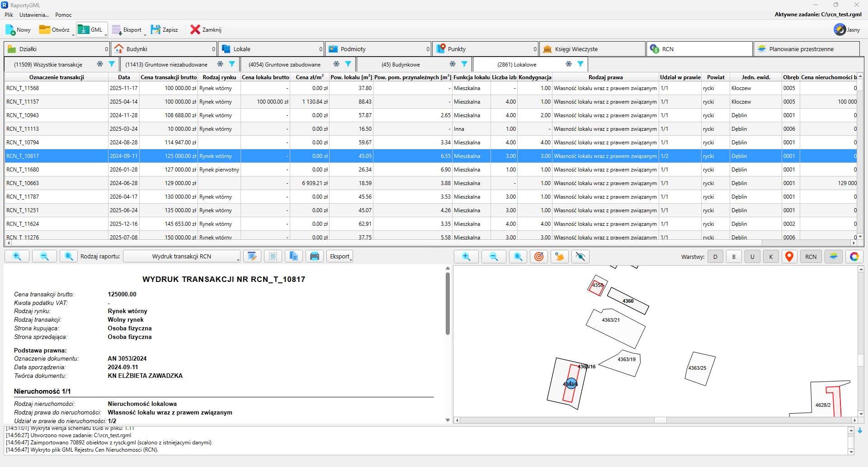This screenshot has width=868, height=467.
Task: Open the Rodzaj raportu dropdown
Action: click(x=182, y=257)
